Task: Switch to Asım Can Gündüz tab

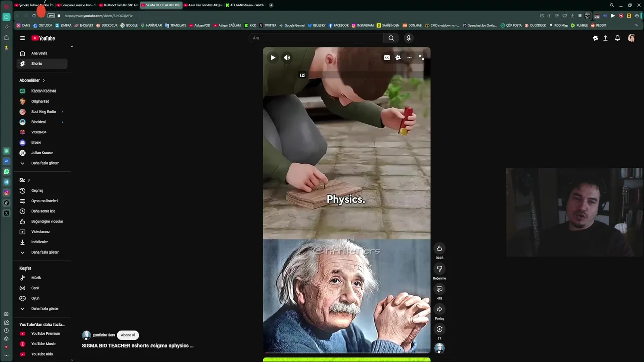Action: (203, 5)
